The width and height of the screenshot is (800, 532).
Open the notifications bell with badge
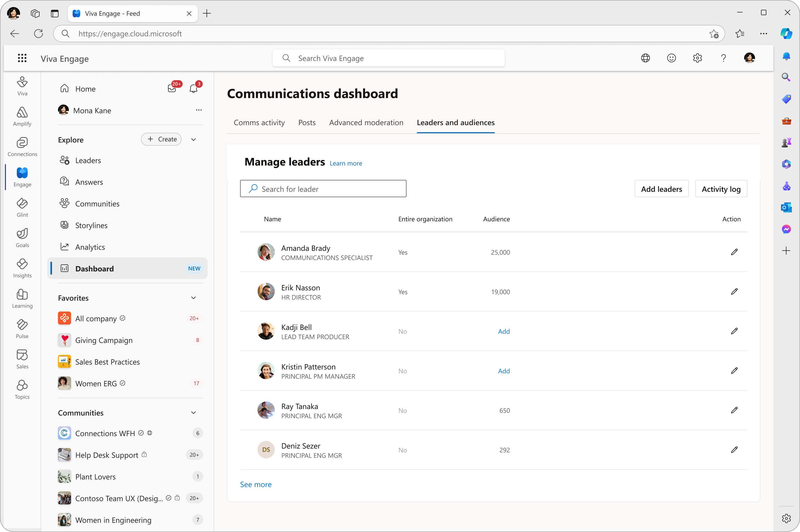tap(193, 89)
